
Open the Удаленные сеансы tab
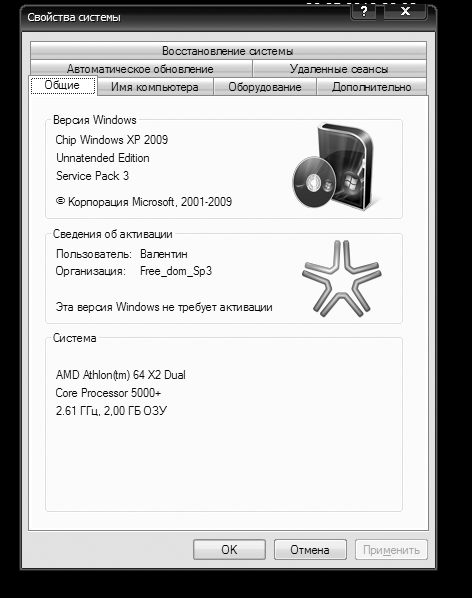(x=339, y=69)
